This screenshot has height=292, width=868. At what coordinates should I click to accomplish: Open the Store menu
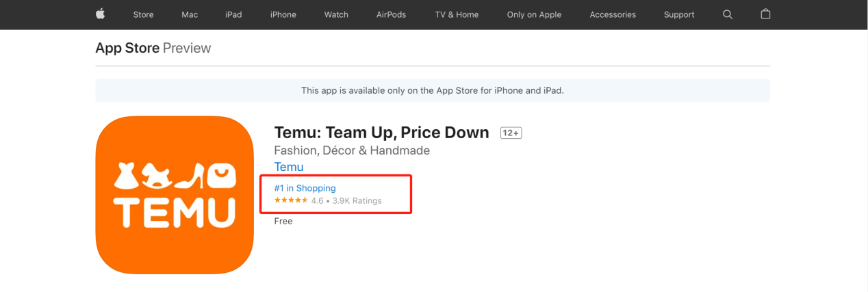pos(143,14)
